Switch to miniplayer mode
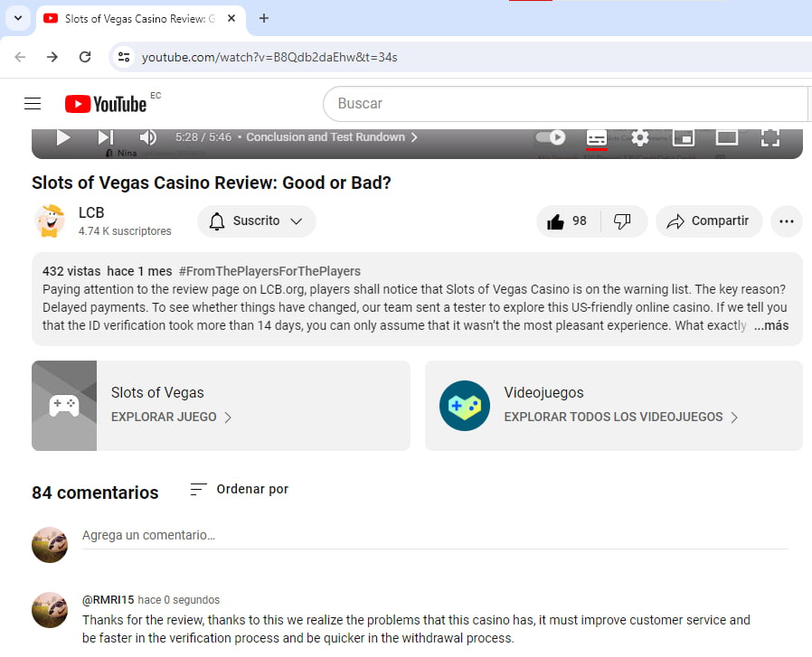The image size is (812, 657). pos(684,137)
